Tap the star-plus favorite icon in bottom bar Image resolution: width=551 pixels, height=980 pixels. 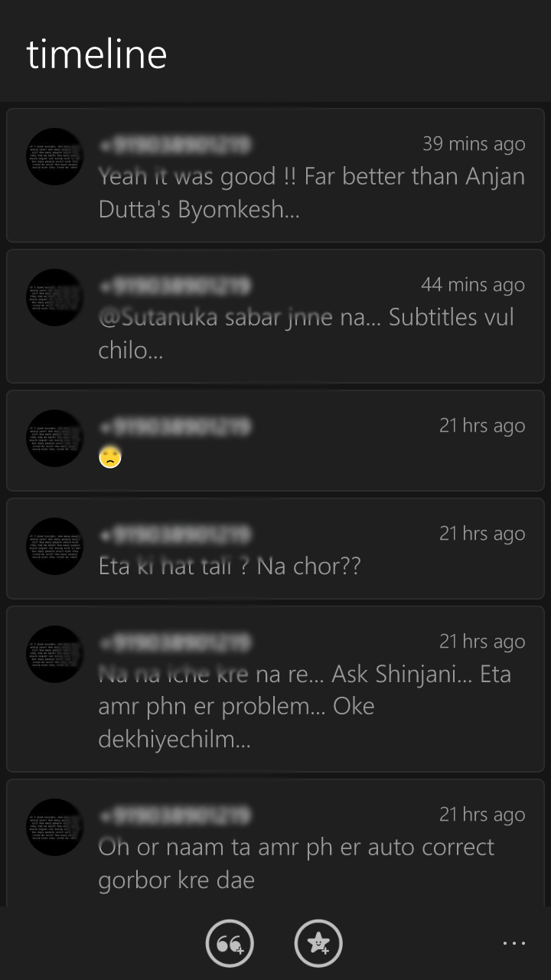(318, 943)
